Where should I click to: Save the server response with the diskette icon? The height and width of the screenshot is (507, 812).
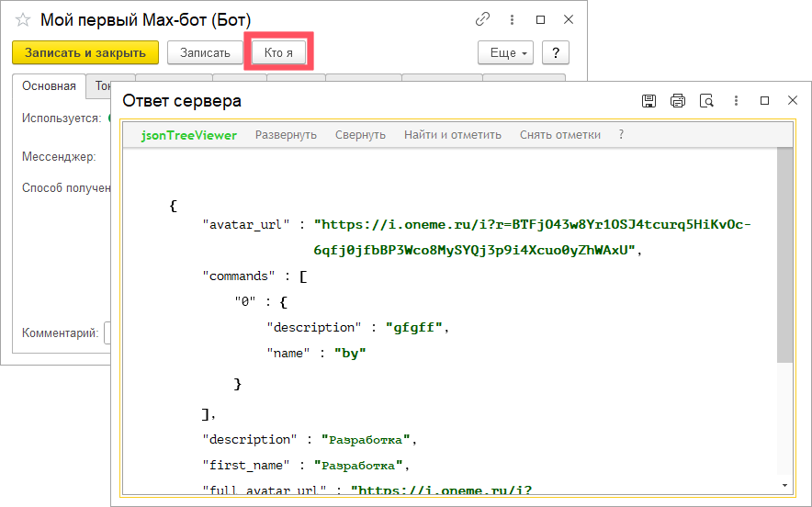tap(648, 100)
